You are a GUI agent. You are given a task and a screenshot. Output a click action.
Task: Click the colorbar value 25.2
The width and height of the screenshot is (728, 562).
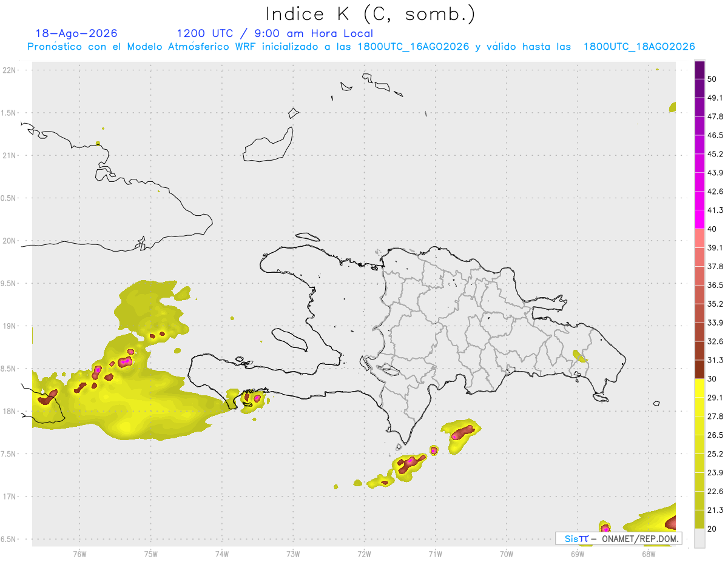pyautogui.click(x=715, y=454)
